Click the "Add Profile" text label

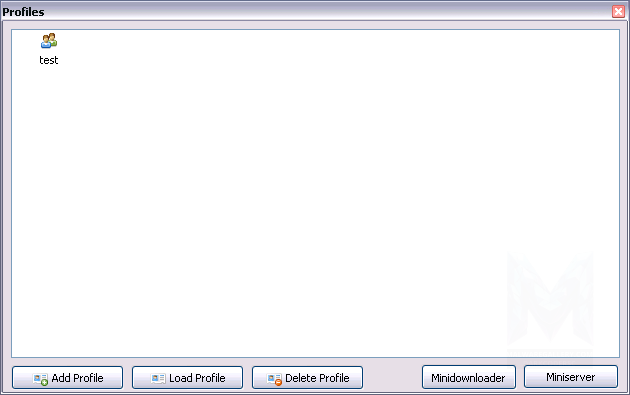pyautogui.click(x=78, y=378)
